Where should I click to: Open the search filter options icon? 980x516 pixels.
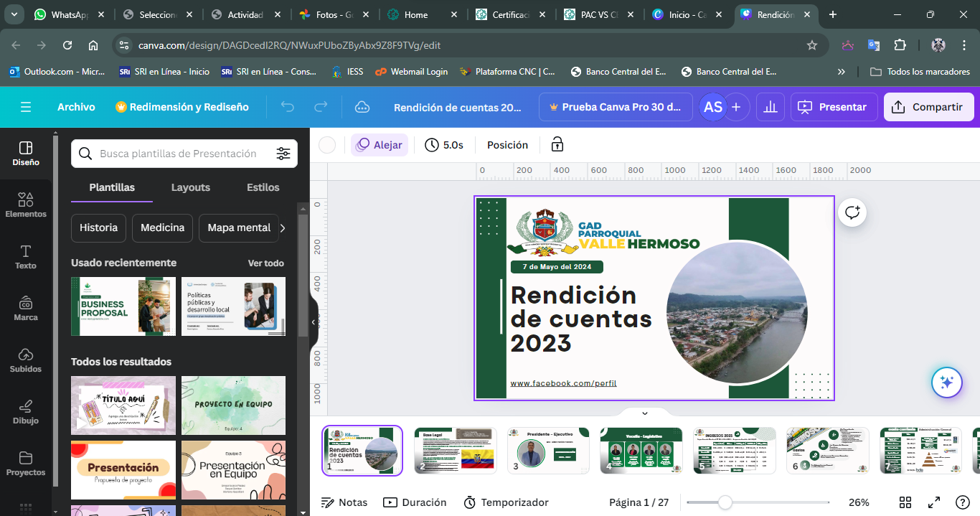pyautogui.click(x=283, y=154)
